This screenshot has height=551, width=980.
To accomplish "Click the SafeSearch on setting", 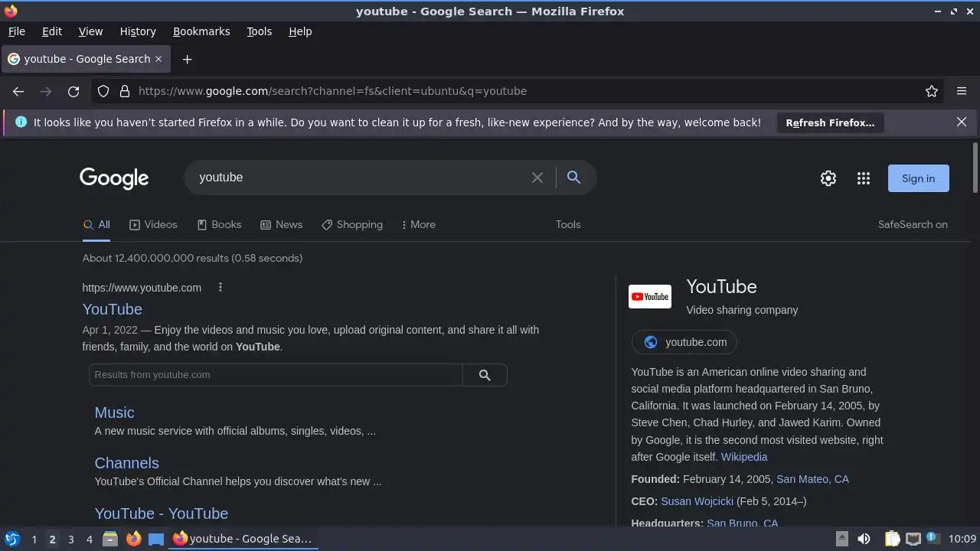I will [913, 224].
